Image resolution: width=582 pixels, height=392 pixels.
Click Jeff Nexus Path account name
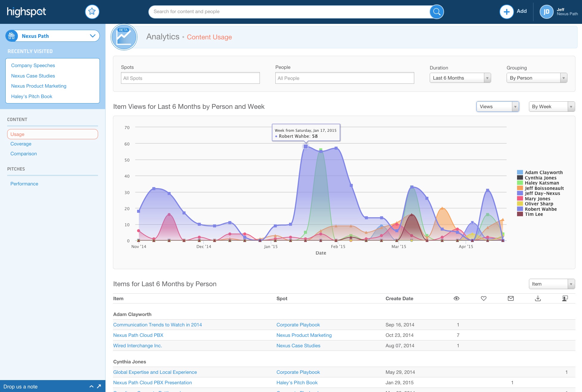(567, 12)
